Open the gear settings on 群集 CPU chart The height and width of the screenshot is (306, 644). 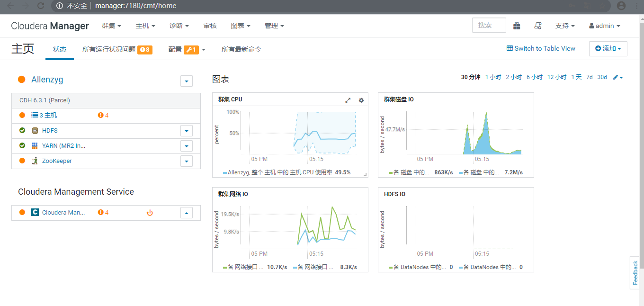click(x=361, y=100)
